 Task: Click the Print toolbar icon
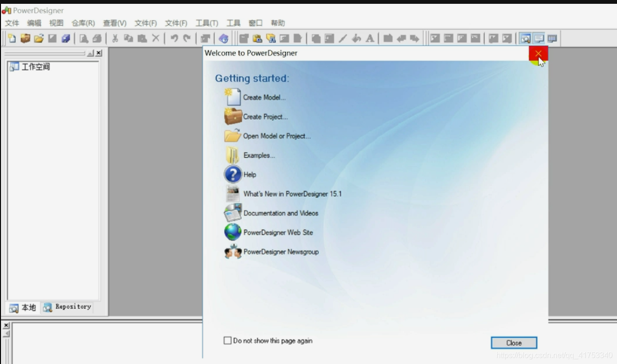tap(97, 39)
